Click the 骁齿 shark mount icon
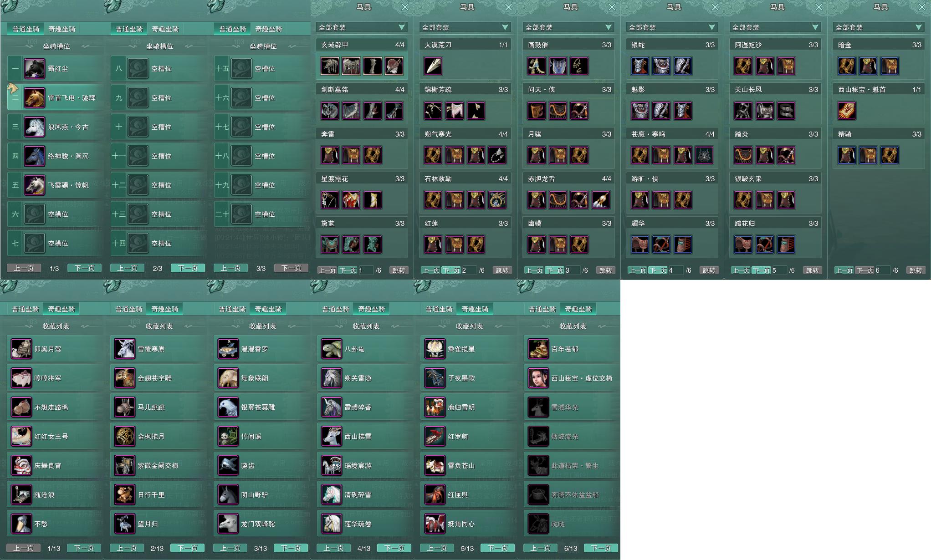 pos(228,466)
